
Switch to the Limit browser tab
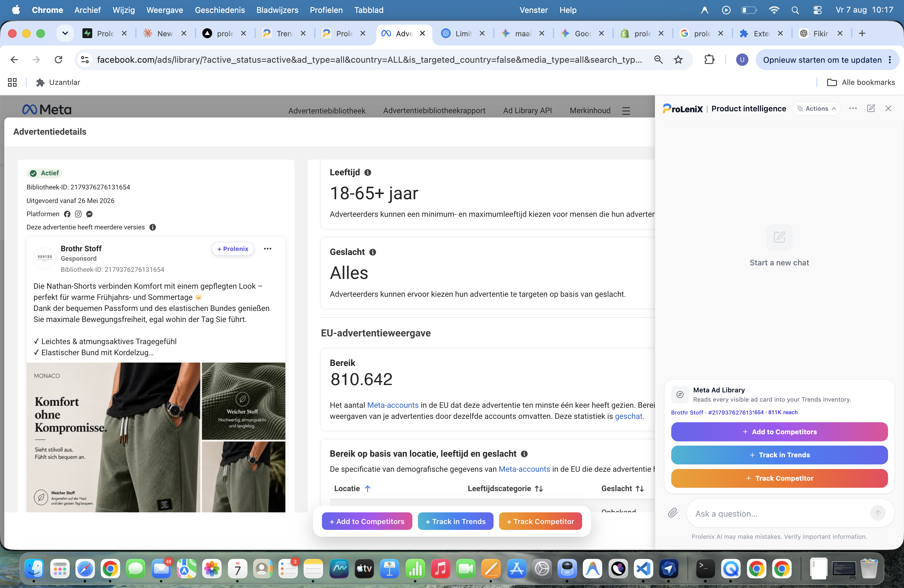pyautogui.click(x=462, y=34)
